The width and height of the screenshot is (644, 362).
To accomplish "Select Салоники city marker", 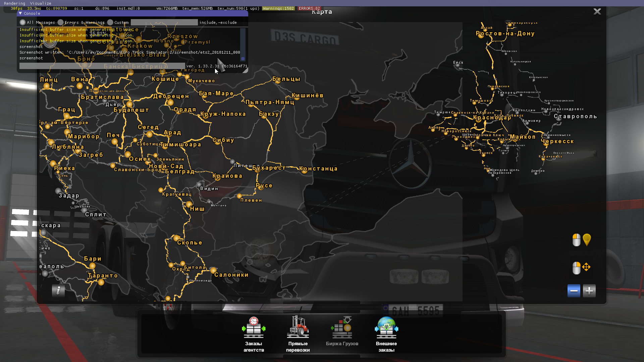I will 213,270.
